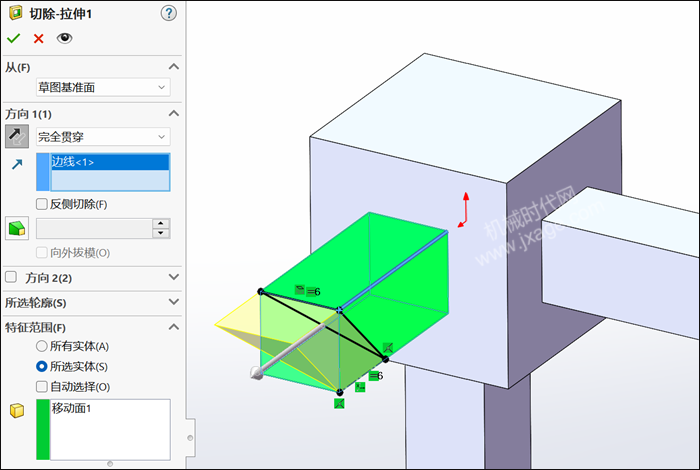Decrease draft angle with down spinner

(x=161, y=233)
